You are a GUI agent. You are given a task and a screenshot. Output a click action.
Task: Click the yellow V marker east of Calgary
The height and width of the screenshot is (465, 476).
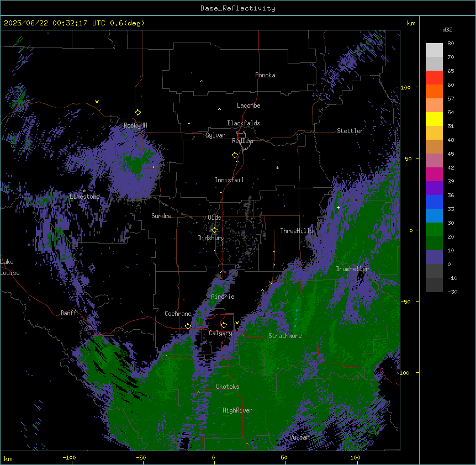[237, 323]
